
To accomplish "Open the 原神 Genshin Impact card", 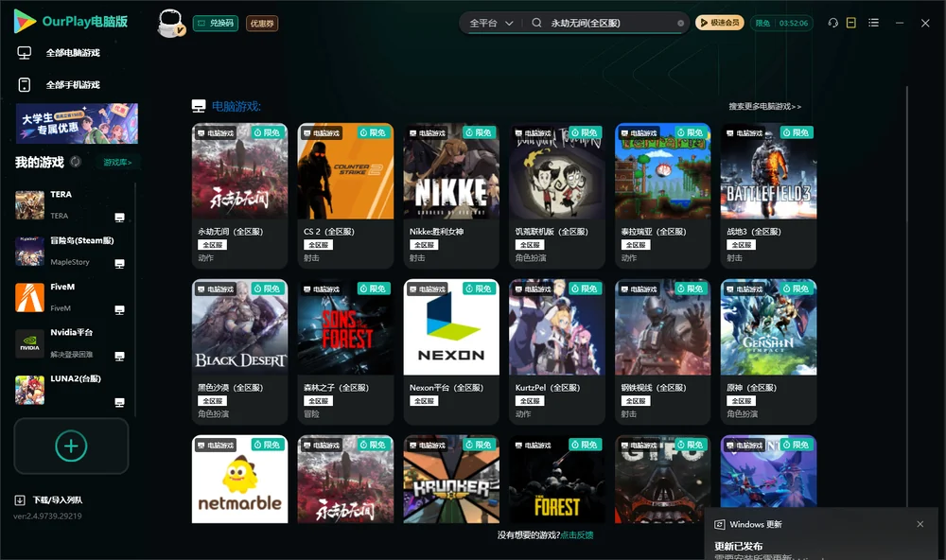I will click(768, 352).
